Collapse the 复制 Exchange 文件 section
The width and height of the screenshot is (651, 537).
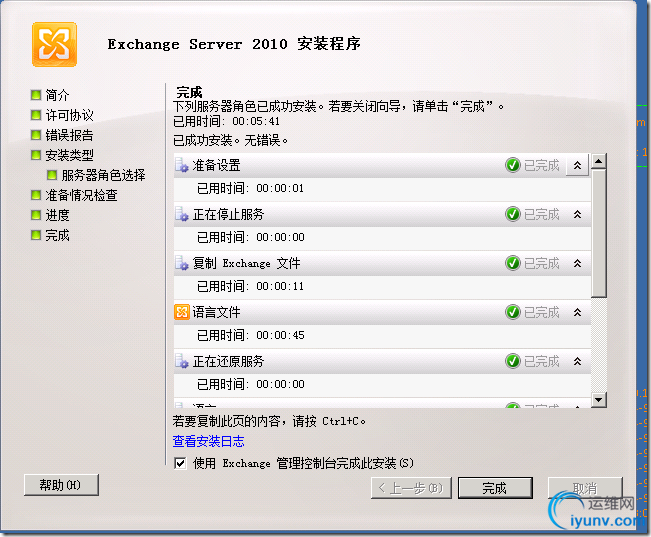578,263
